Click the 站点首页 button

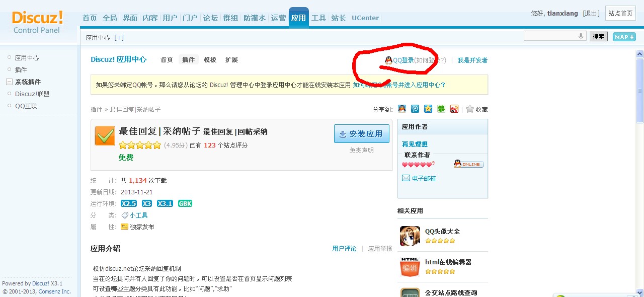tap(620, 14)
